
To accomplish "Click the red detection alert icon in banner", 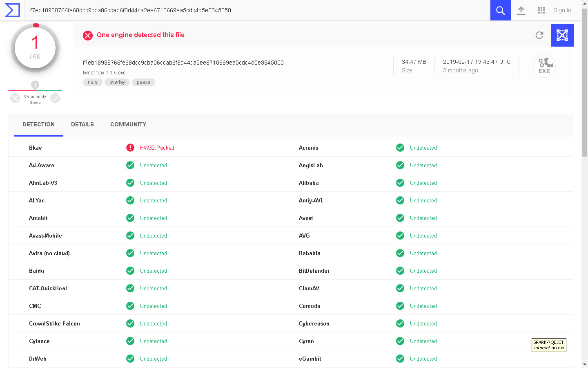I will pyautogui.click(x=88, y=36).
